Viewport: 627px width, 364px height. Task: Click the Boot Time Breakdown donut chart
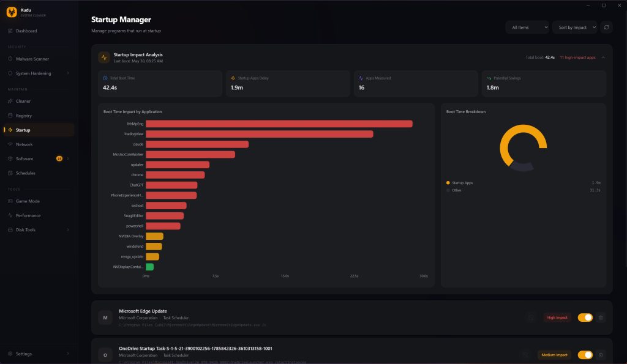point(523,148)
